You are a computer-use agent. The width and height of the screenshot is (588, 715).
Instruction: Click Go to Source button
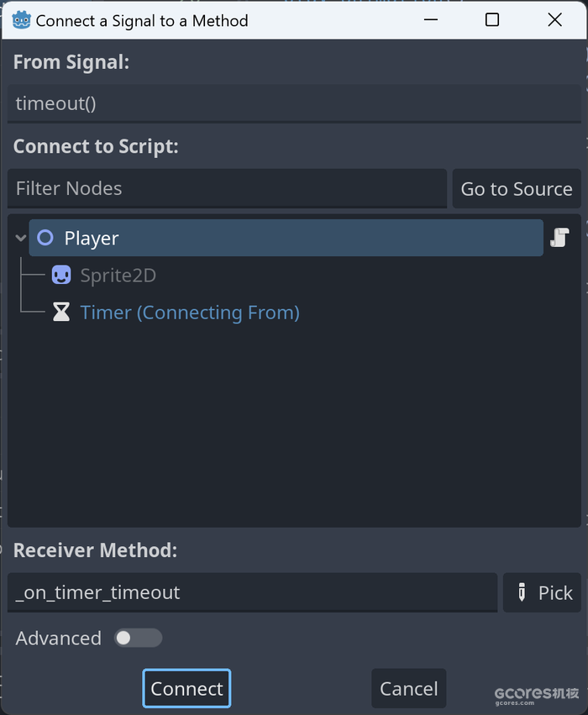[517, 189]
